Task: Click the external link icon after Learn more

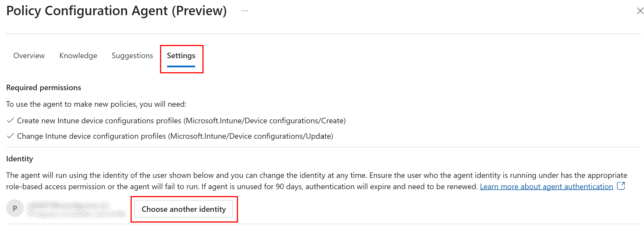Action: tap(621, 186)
